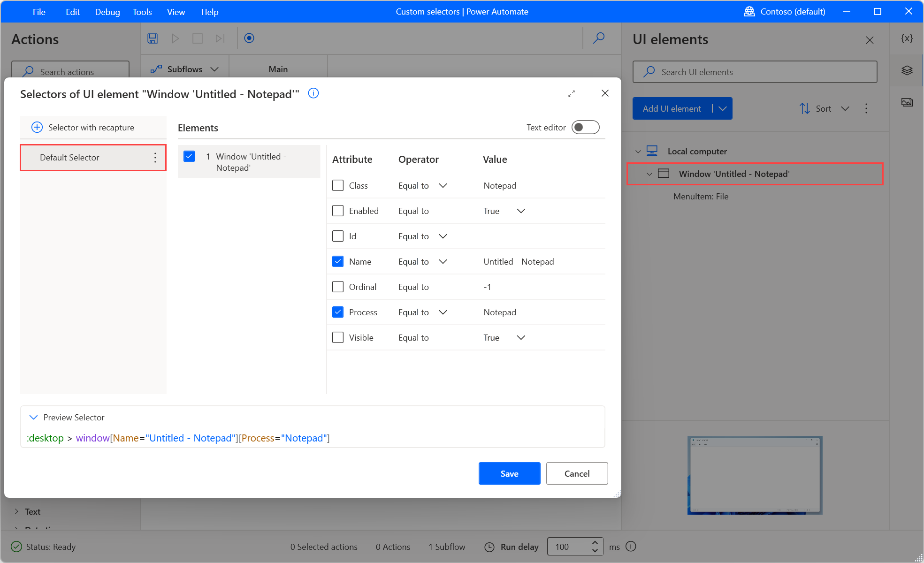Click the run flow icon
The image size is (924, 563).
[175, 39]
